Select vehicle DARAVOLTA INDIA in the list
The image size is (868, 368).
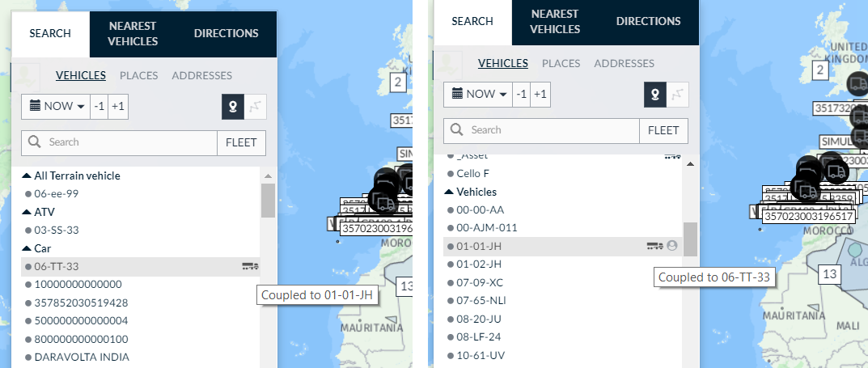[x=81, y=357]
